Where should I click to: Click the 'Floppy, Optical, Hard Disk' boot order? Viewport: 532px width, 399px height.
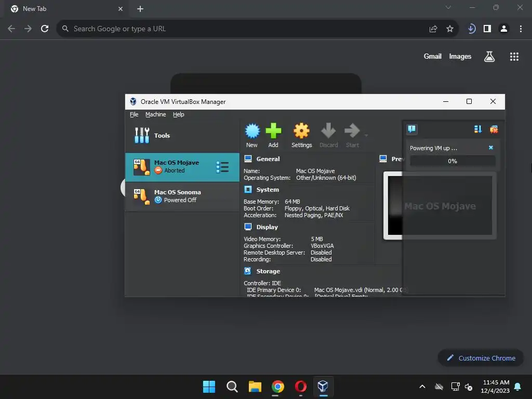[x=317, y=208]
